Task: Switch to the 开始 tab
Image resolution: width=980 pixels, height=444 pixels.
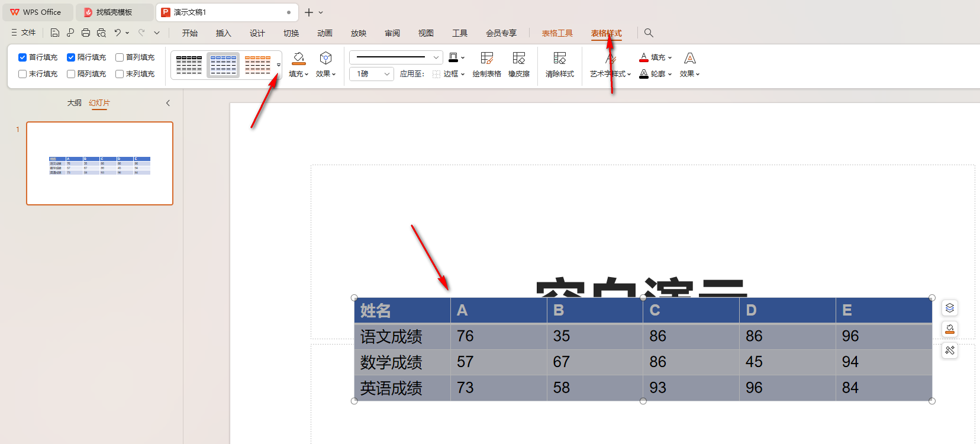Action: click(190, 33)
